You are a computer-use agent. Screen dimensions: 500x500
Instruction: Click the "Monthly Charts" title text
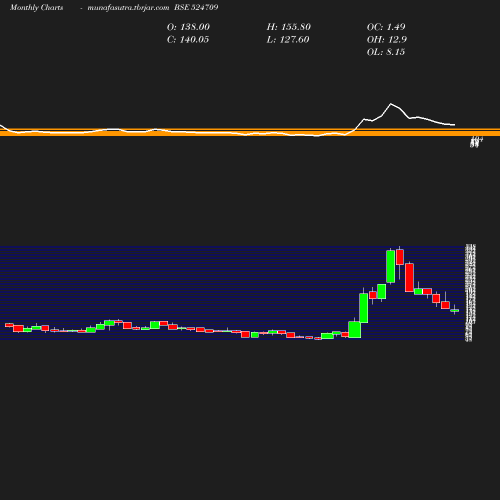(x=37, y=7)
